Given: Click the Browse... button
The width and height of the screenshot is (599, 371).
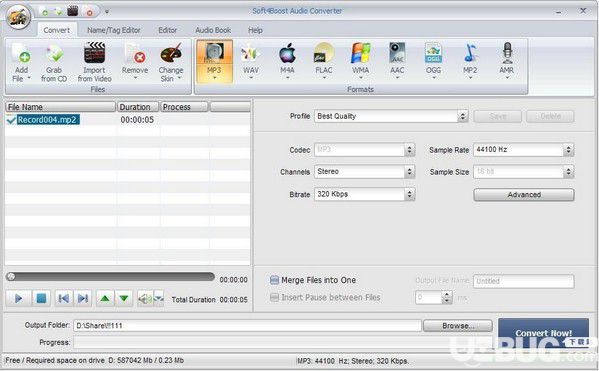Looking at the screenshot, I should [x=458, y=326].
